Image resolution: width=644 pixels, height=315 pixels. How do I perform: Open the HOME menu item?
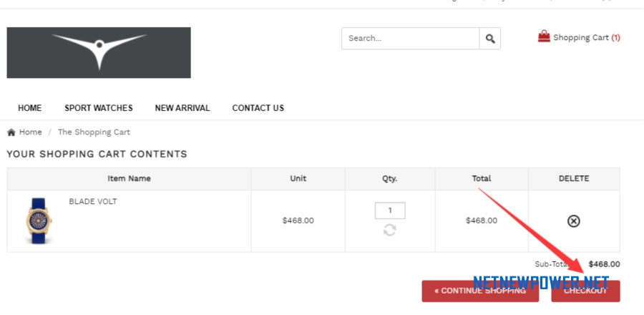click(x=29, y=108)
